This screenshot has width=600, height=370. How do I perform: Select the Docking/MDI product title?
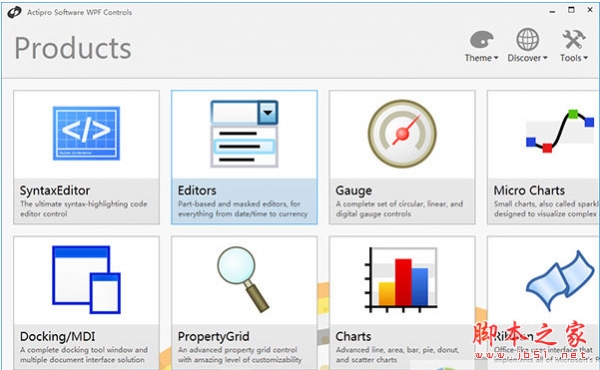pos(57,337)
